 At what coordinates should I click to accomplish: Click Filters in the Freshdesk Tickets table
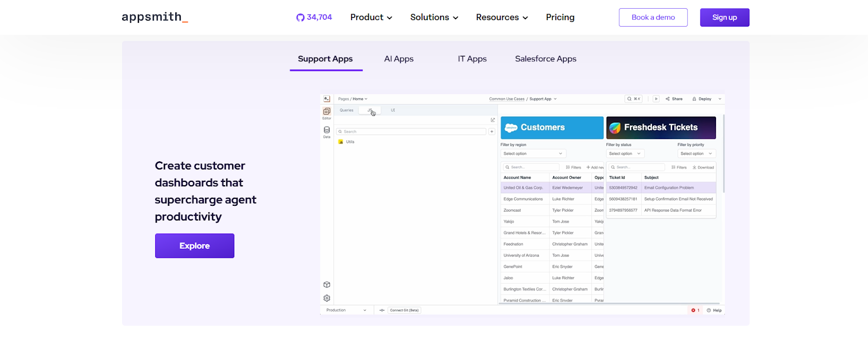679,167
